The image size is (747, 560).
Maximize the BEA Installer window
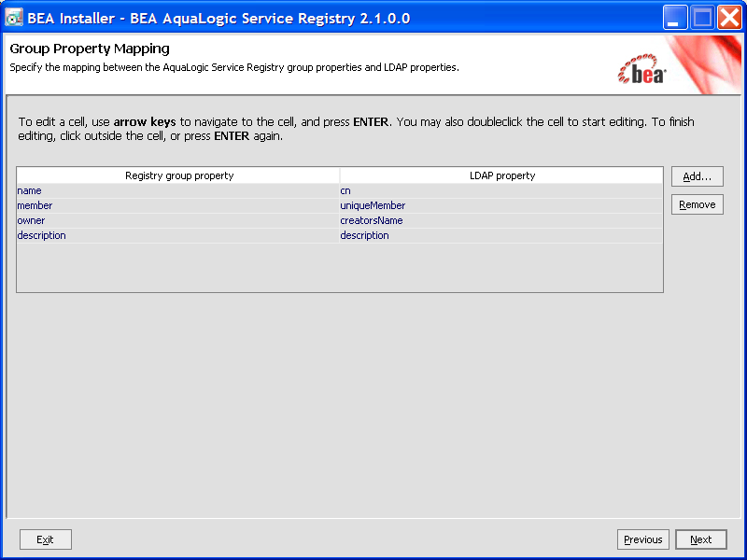point(702,18)
